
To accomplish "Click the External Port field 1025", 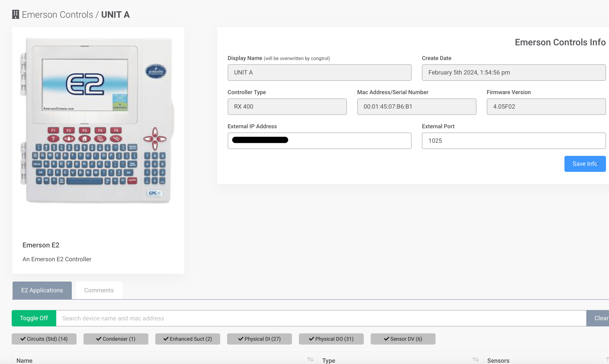I will (514, 140).
